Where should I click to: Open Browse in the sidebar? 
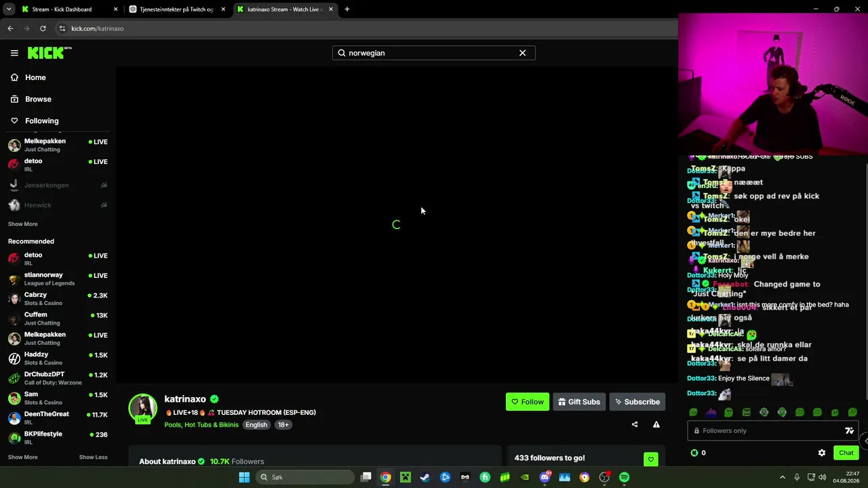[38, 99]
